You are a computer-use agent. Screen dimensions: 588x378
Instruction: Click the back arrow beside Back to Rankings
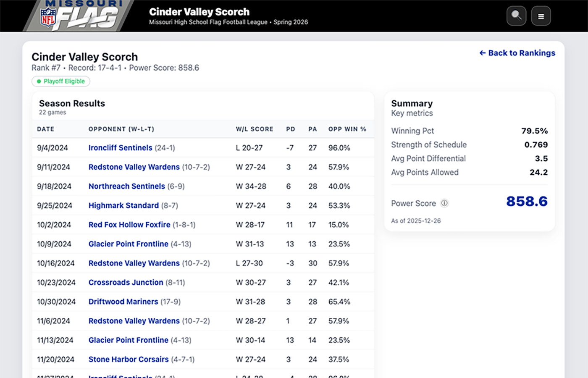483,53
